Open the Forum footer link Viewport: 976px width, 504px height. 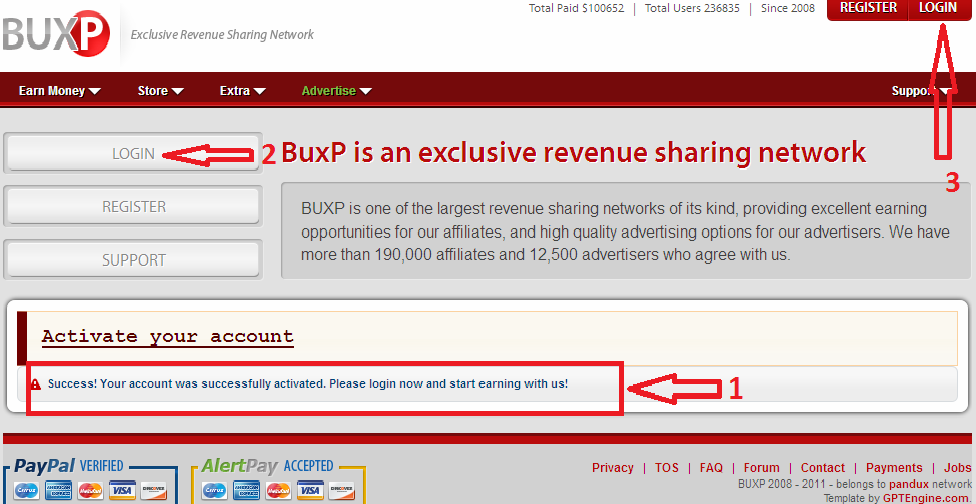tap(761, 468)
